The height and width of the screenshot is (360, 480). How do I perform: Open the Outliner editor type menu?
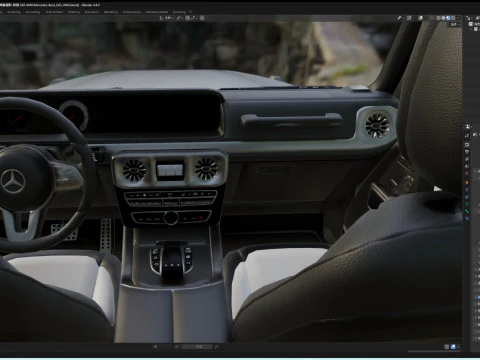[469, 18]
